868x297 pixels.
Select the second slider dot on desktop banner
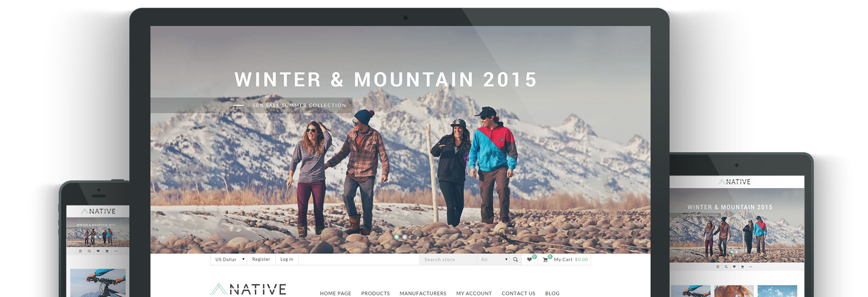point(405,237)
